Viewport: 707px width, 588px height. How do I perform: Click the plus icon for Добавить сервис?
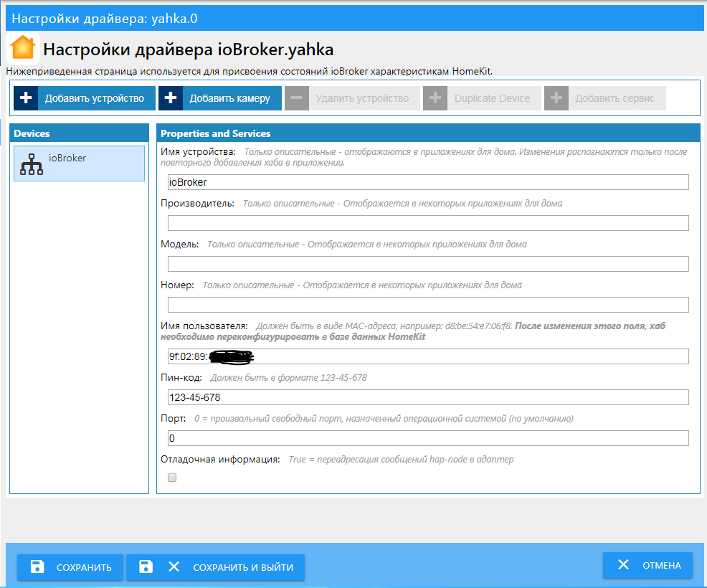coord(556,98)
